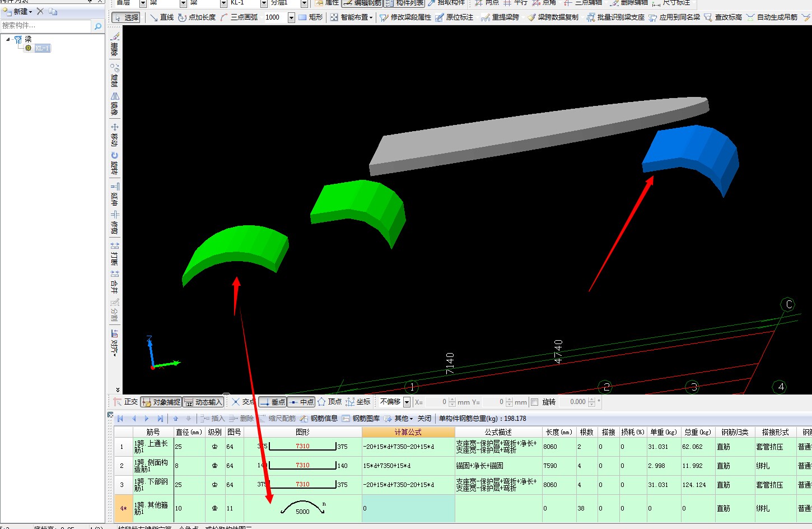
Task: Click the 图形 column header
Action: pyautogui.click(x=302, y=432)
